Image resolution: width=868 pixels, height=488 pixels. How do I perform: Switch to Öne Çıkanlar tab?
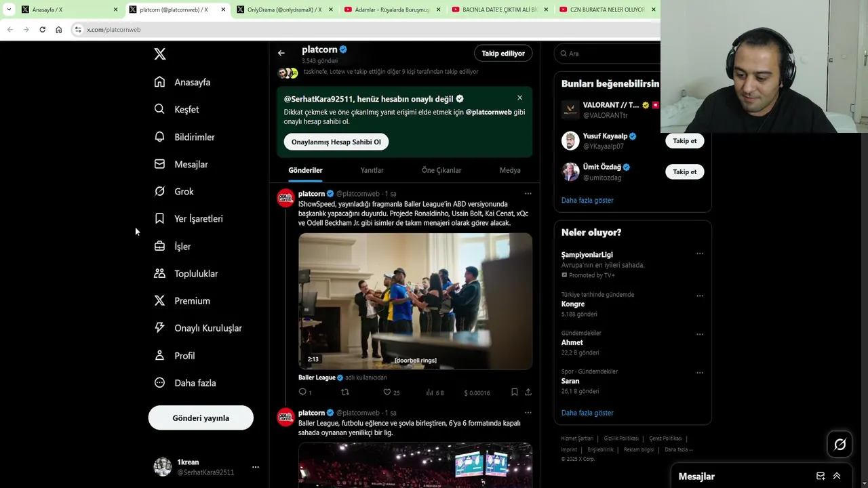point(441,170)
